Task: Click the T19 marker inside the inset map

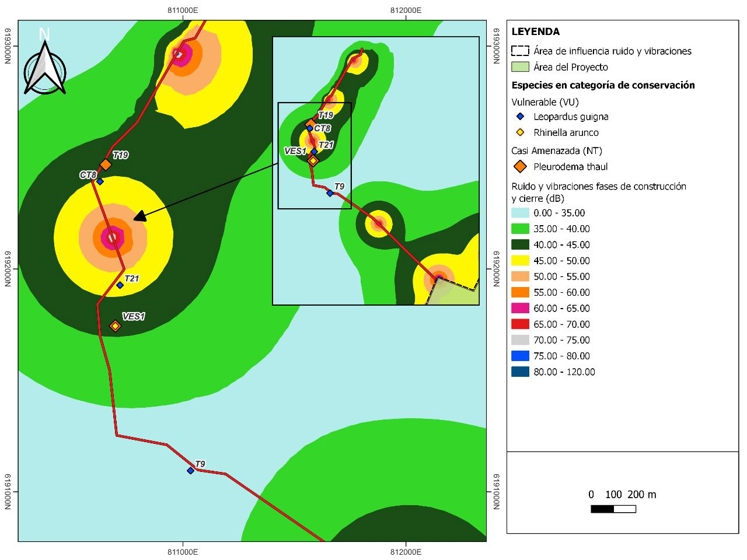Action: [x=310, y=123]
